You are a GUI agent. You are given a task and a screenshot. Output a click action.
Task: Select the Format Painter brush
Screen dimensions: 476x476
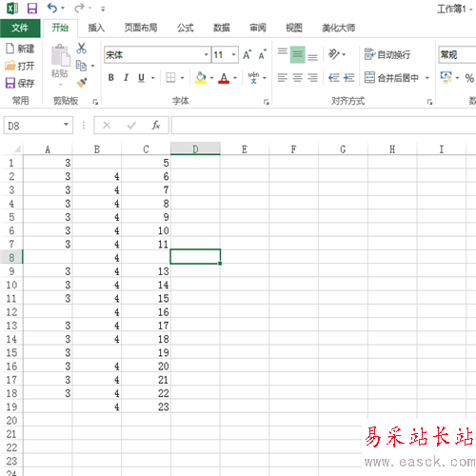(82, 83)
